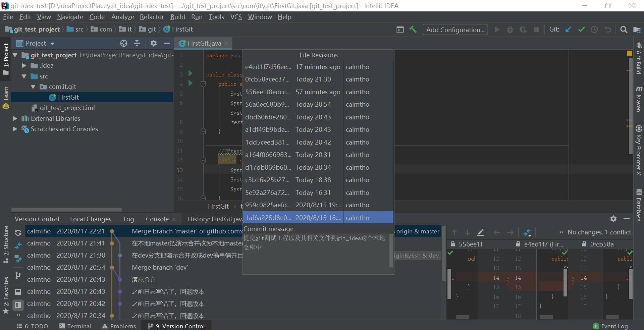Click the Run play icon
Screen dimensions: 644x330
(x=497, y=30)
